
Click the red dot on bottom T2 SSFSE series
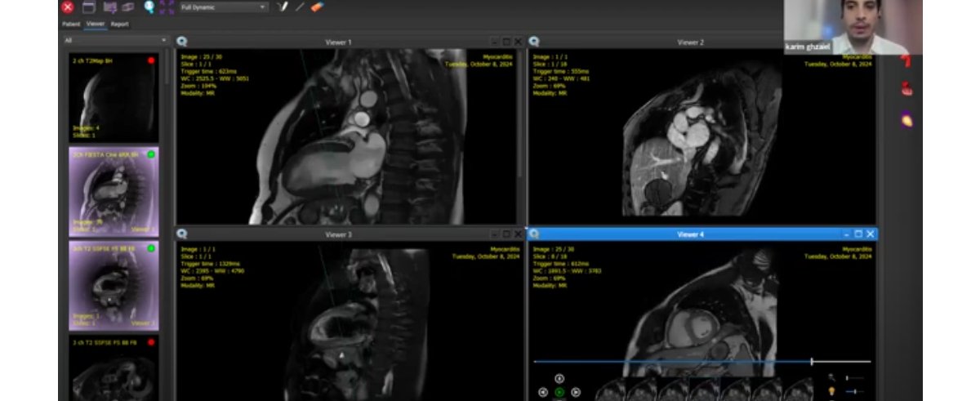pos(151,341)
